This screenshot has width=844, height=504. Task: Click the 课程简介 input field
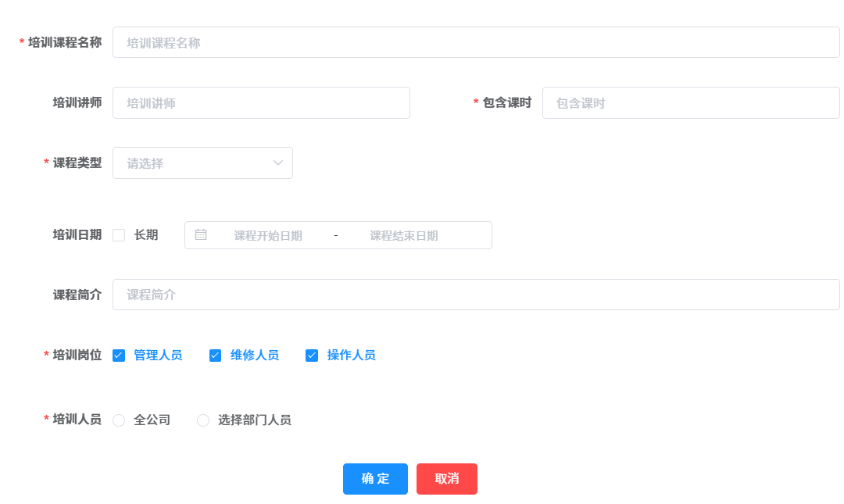[476, 295]
